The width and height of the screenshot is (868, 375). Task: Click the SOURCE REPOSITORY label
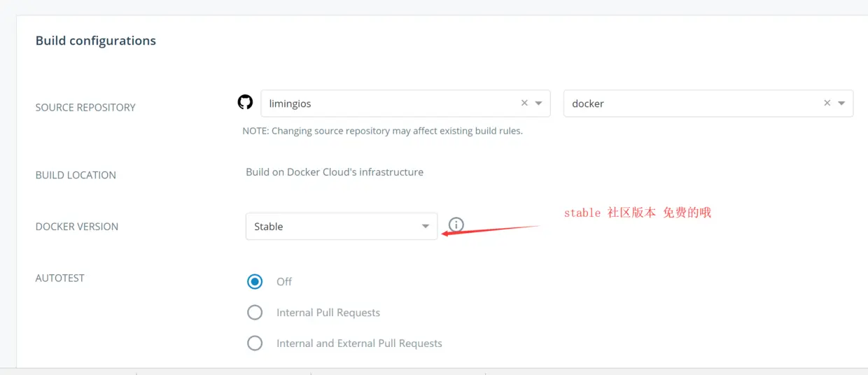pos(85,108)
